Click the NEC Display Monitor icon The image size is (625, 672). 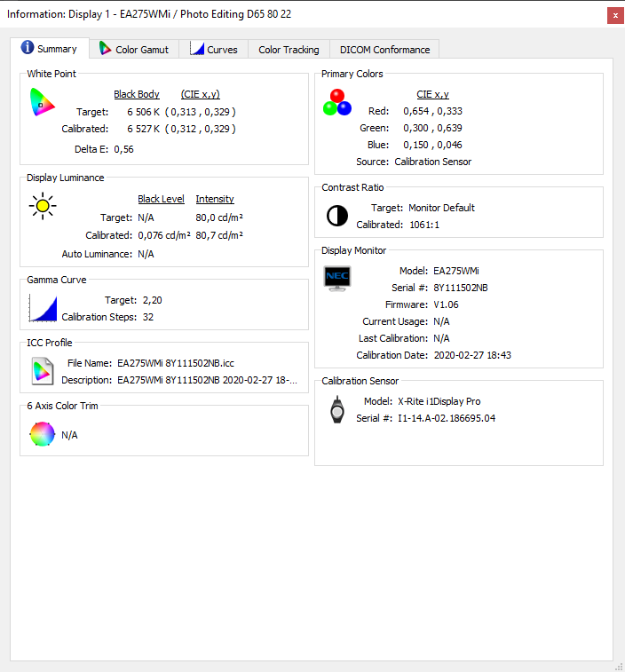[x=337, y=277]
